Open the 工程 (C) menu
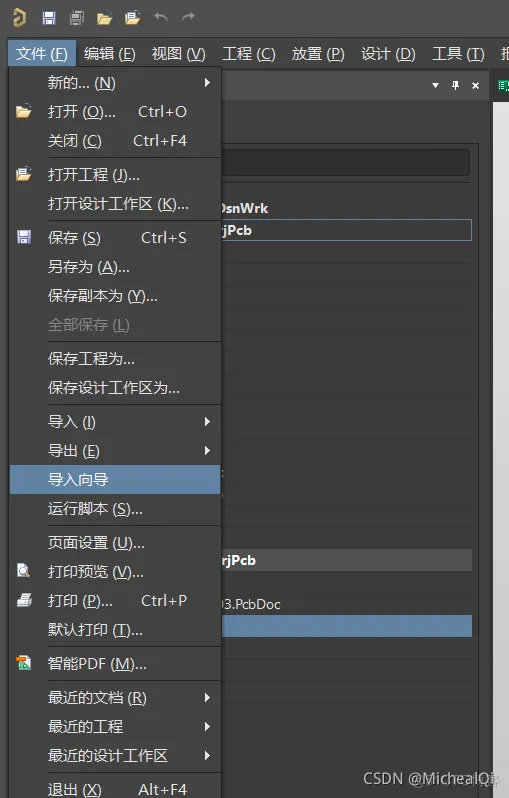Image resolution: width=509 pixels, height=798 pixels. click(248, 53)
